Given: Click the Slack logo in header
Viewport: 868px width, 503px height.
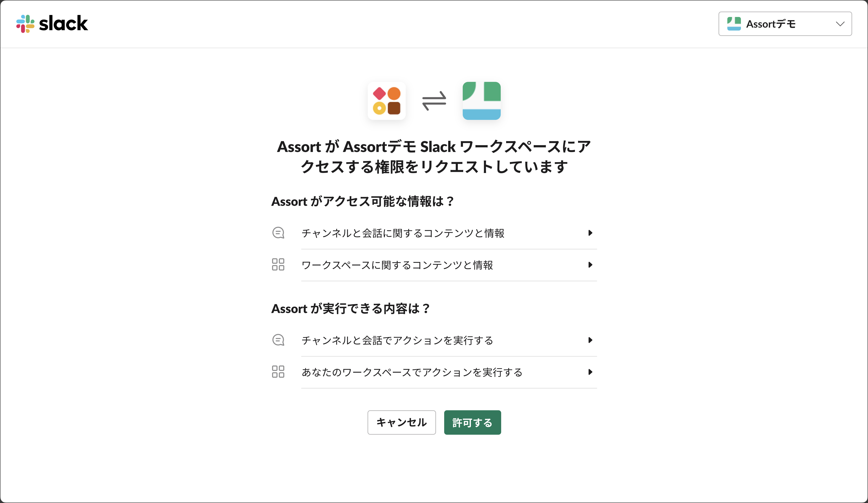Looking at the screenshot, I should coord(52,24).
